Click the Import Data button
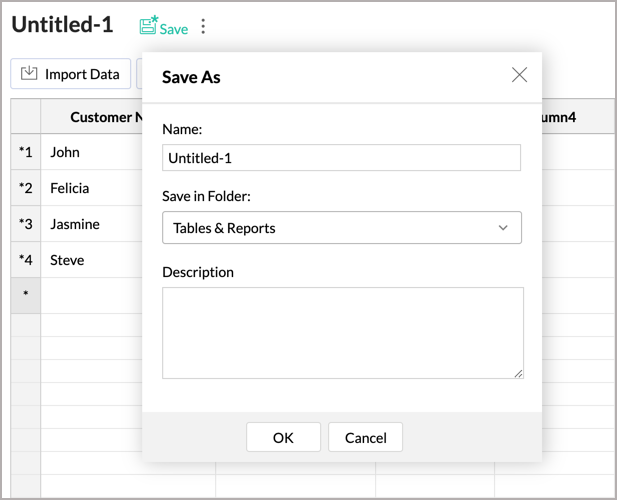Viewport: 617px width, 500px height. pyautogui.click(x=71, y=74)
